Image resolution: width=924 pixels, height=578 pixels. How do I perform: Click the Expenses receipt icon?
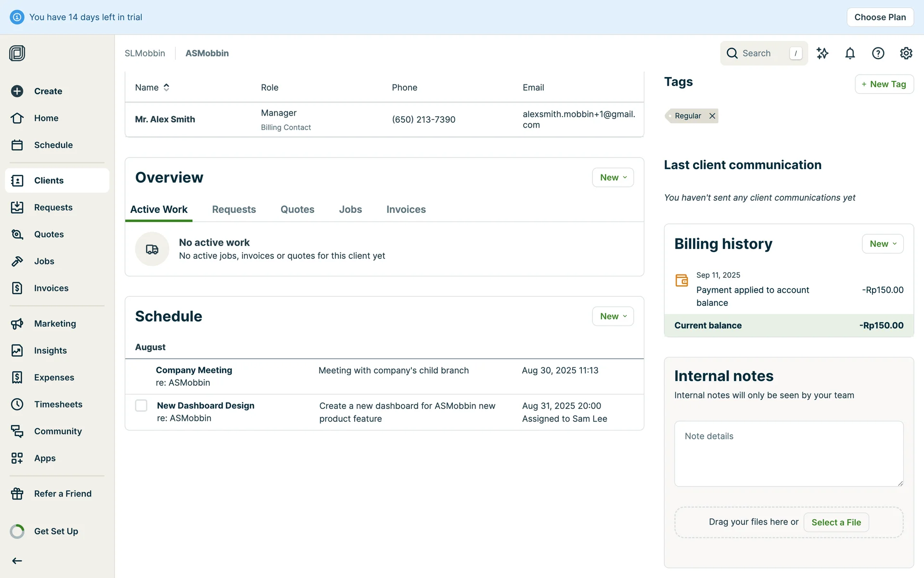(x=17, y=377)
